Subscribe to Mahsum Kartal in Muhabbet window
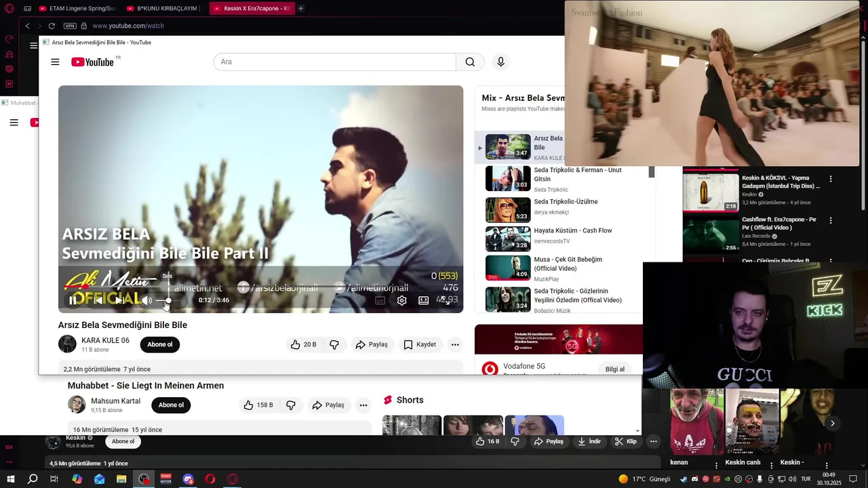868x488 pixels. tap(171, 405)
